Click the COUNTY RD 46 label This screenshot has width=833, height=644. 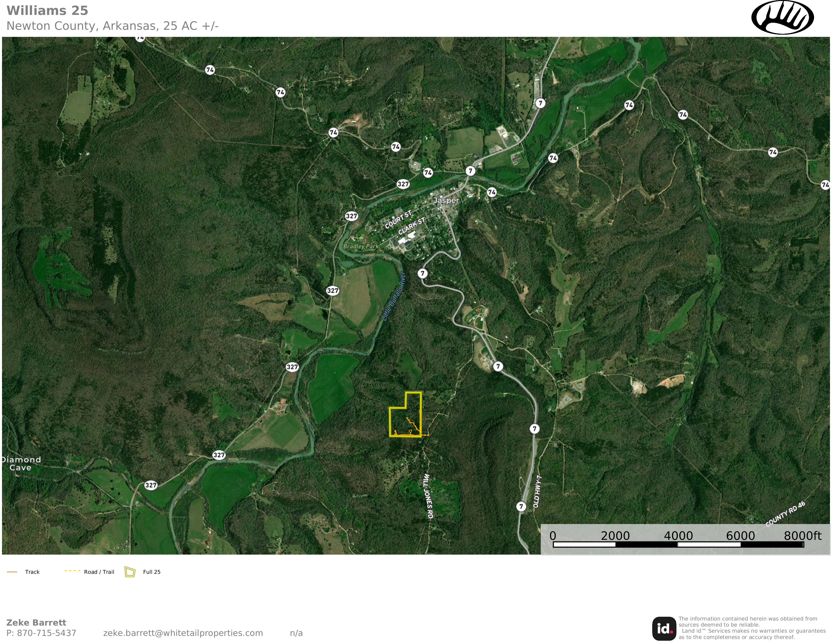click(785, 514)
